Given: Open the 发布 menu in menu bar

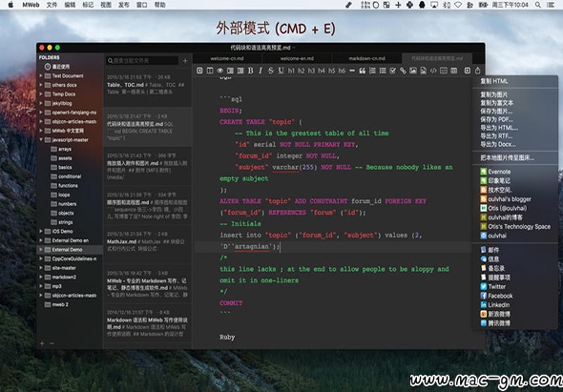Looking at the screenshot, I should tap(123, 5).
